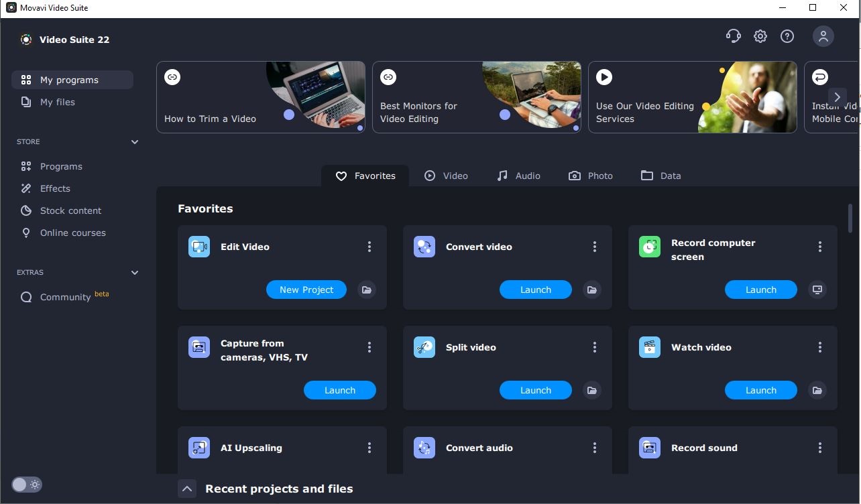Open settings gear in header
The width and height of the screenshot is (861, 504).
[x=760, y=36]
